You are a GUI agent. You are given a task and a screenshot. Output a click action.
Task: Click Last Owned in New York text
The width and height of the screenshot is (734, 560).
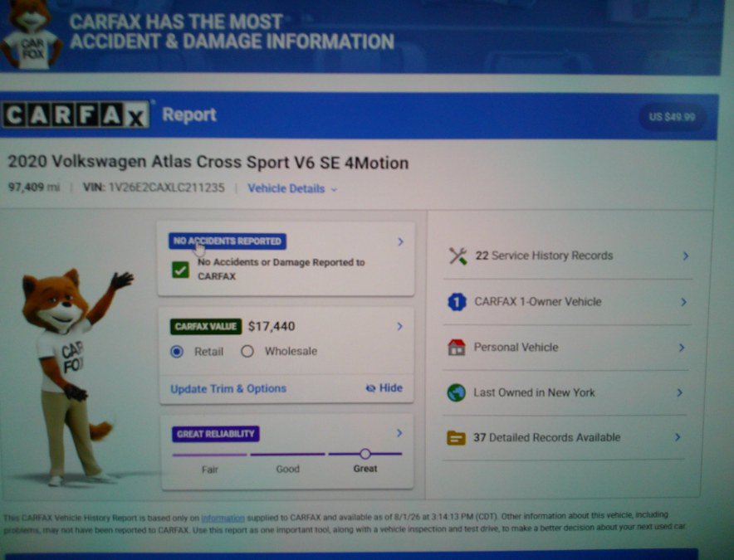[534, 392]
